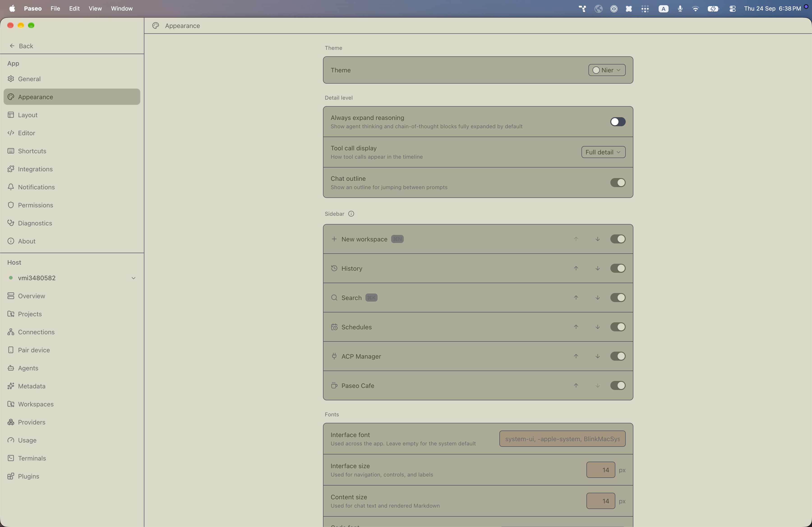The image size is (812, 527).
Task: Go Back from settings
Action: pyautogui.click(x=21, y=46)
